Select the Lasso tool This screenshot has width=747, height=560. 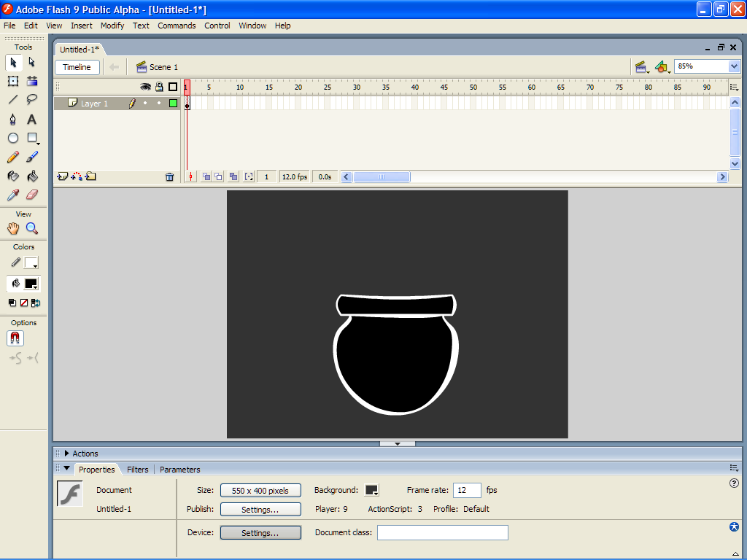[31, 98]
